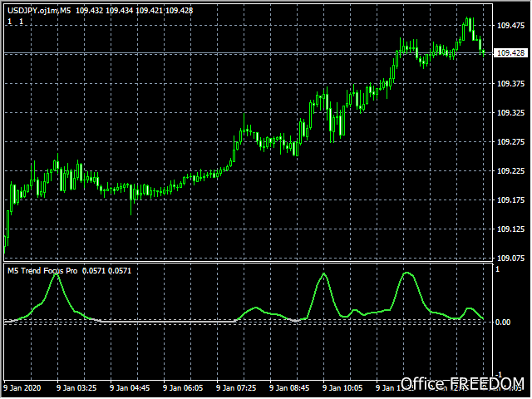Click the 9 Jan 04:45 time label

coord(130,388)
